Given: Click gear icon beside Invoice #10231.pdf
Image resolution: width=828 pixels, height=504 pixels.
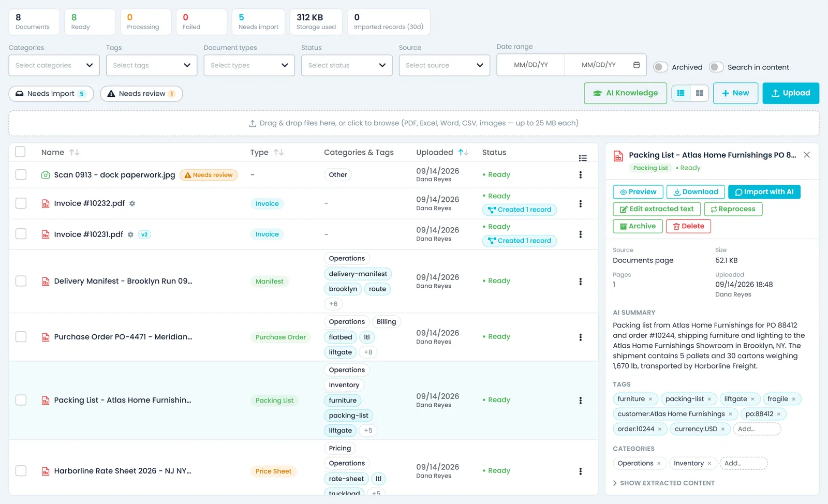Looking at the screenshot, I should 130,234.
